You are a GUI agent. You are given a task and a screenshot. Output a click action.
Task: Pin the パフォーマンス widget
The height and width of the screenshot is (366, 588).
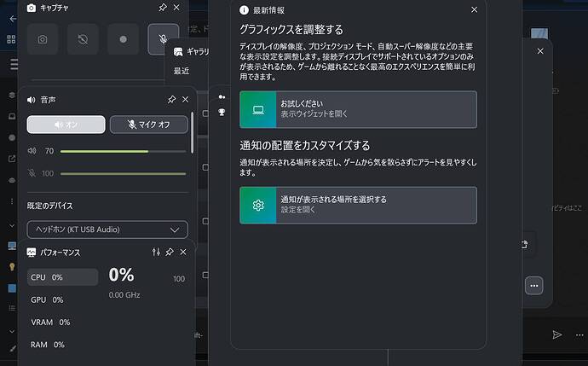coord(170,252)
